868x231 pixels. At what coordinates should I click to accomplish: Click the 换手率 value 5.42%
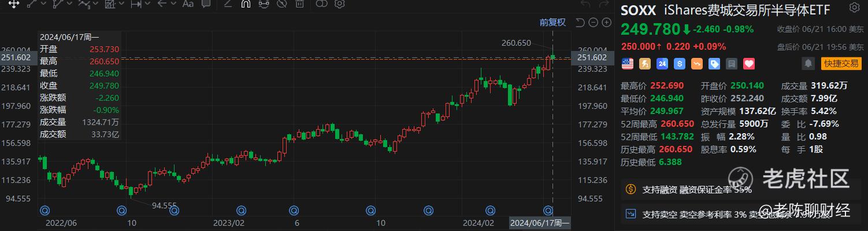click(x=823, y=111)
